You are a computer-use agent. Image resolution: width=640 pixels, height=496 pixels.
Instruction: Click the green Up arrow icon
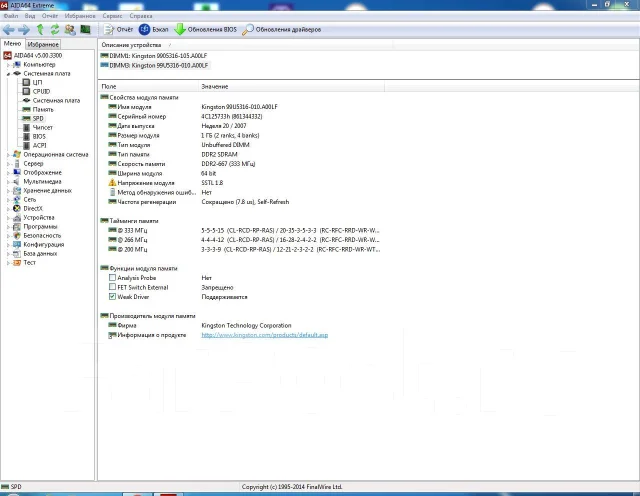coord(40,29)
